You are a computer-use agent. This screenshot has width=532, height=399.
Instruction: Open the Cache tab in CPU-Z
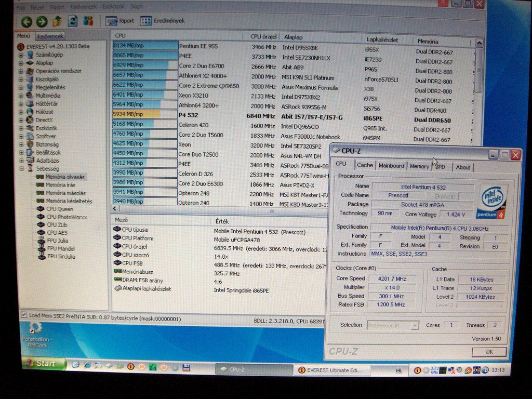click(x=365, y=165)
